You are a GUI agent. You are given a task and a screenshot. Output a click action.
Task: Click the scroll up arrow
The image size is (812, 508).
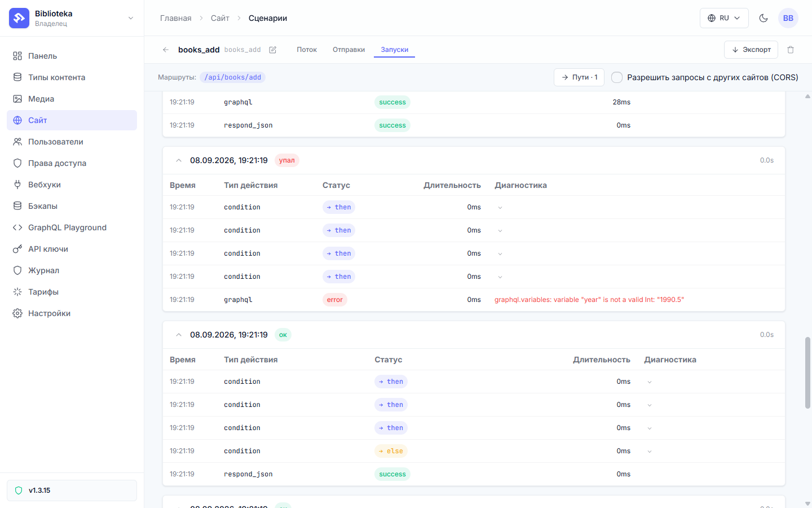click(x=807, y=96)
